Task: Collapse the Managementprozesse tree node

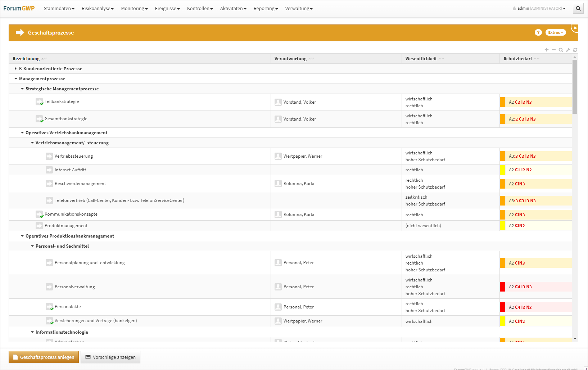Action: pos(16,79)
